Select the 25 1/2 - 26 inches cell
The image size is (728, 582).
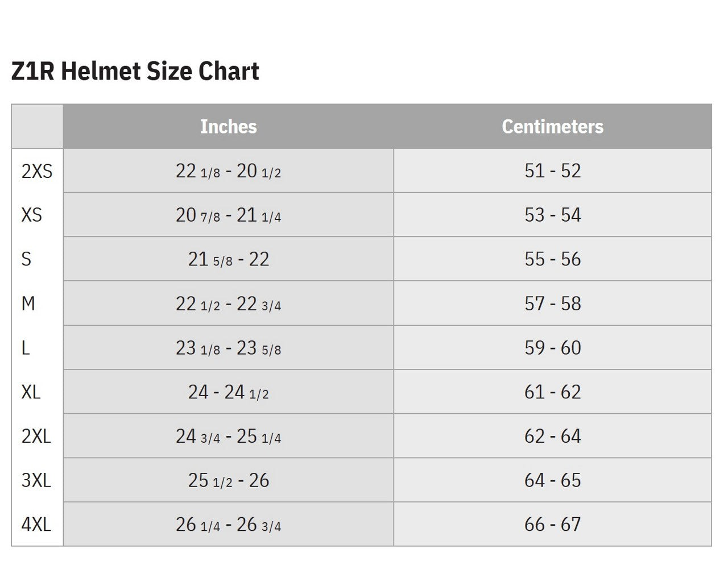click(x=228, y=481)
